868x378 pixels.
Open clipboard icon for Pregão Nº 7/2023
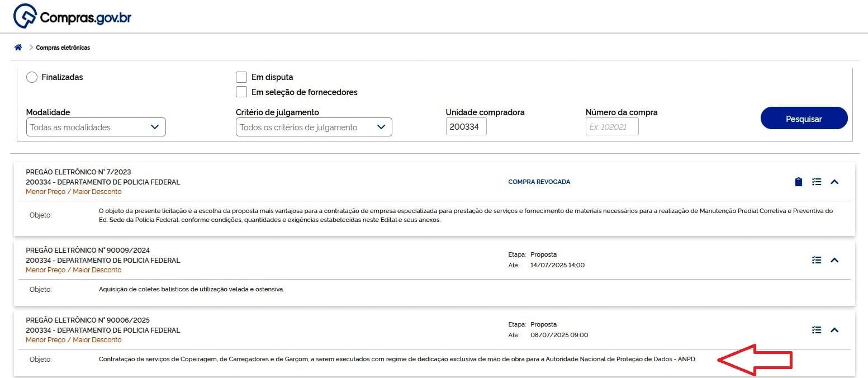(x=798, y=182)
